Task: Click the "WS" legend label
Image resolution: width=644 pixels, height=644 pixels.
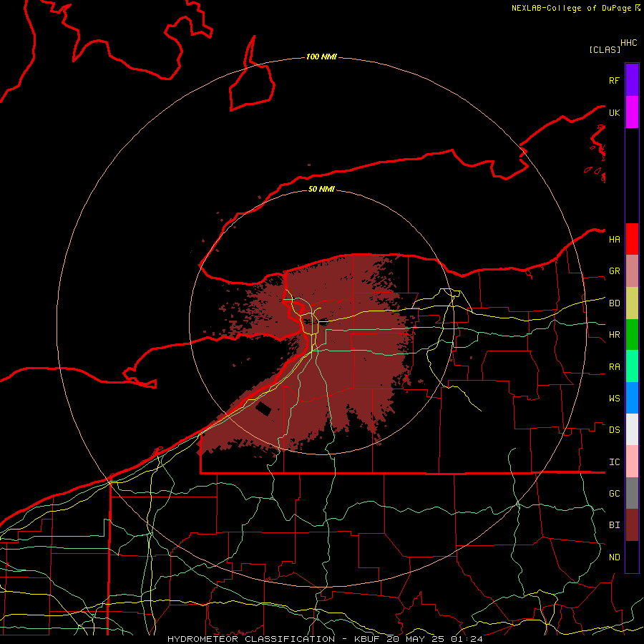Action: pos(614,398)
